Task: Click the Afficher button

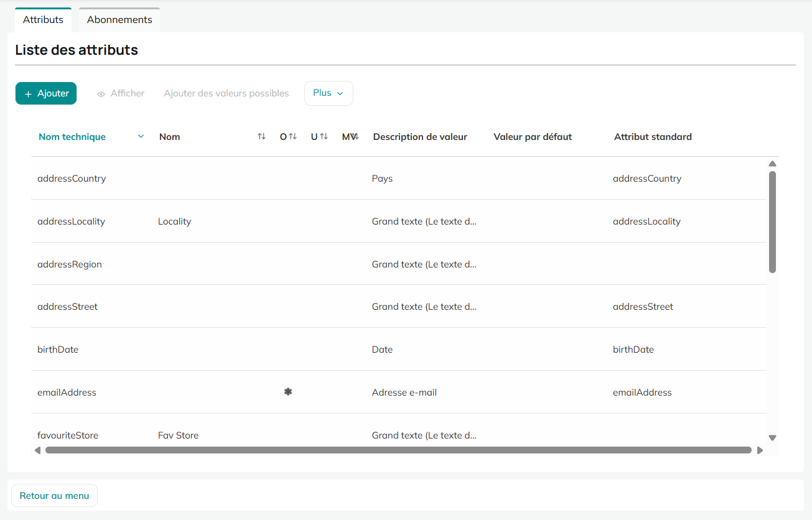Action: 121,93
